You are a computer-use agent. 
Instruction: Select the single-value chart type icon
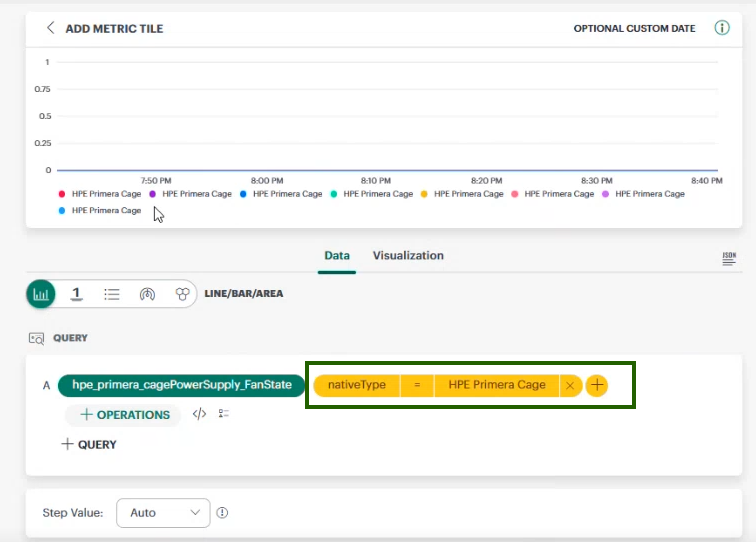click(76, 294)
